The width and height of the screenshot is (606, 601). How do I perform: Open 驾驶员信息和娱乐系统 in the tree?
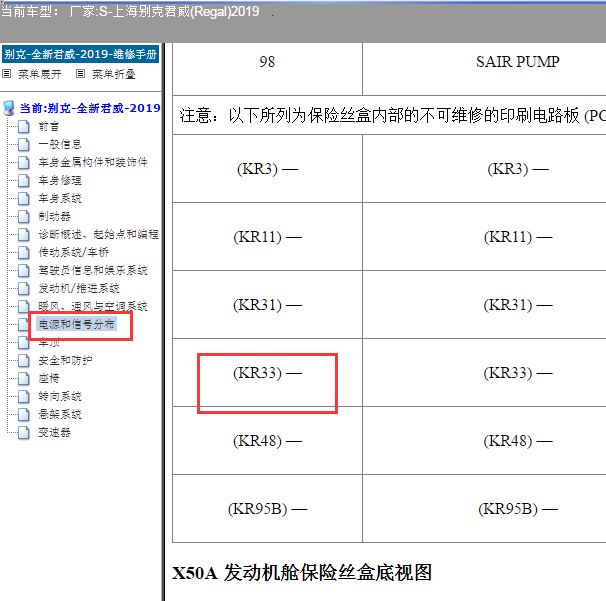[93, 270]
